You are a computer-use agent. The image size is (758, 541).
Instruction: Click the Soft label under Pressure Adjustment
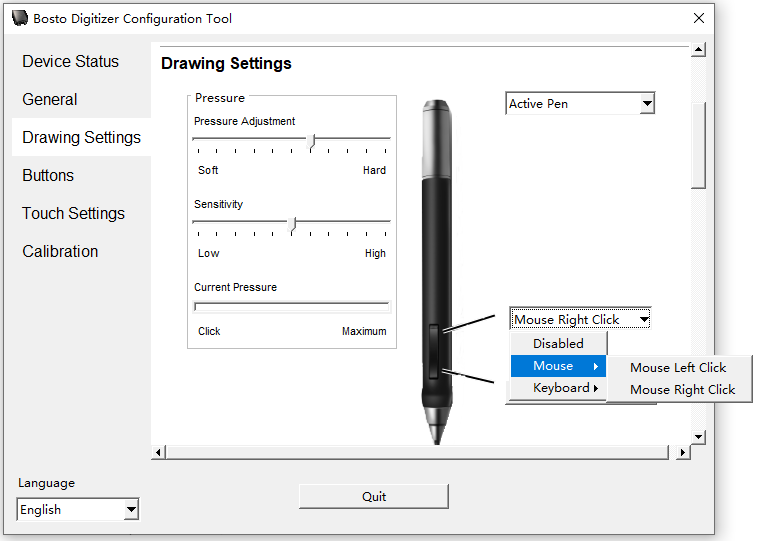tap(208, 170)
